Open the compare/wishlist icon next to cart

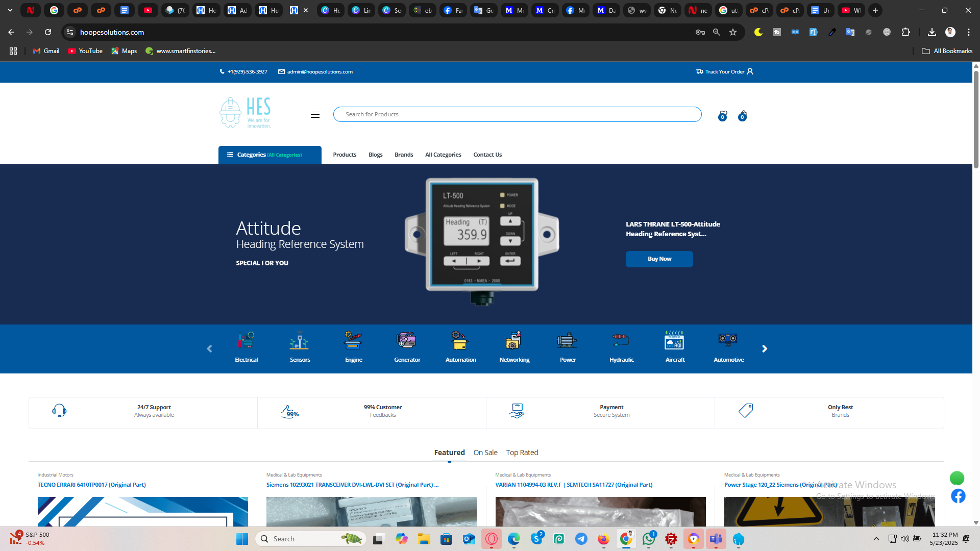pyautogui.click(x=723, y=116)
